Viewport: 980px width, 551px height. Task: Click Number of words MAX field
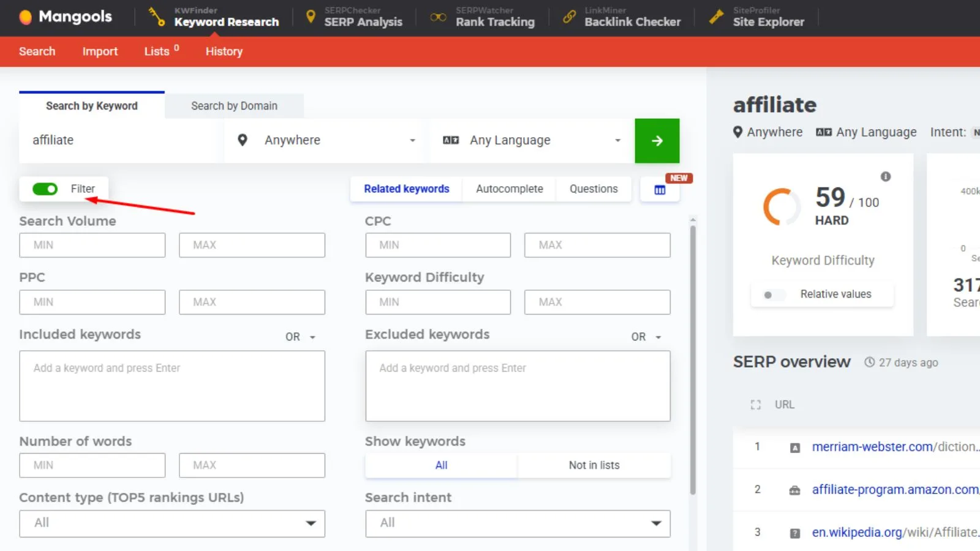(x=252, y=465)
